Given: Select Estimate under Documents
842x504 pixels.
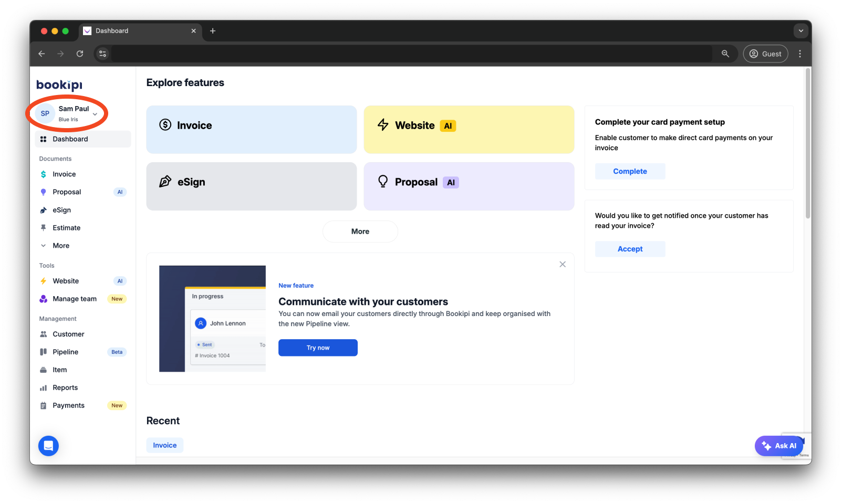Looking at the screenshot, I should pos(66,227).
